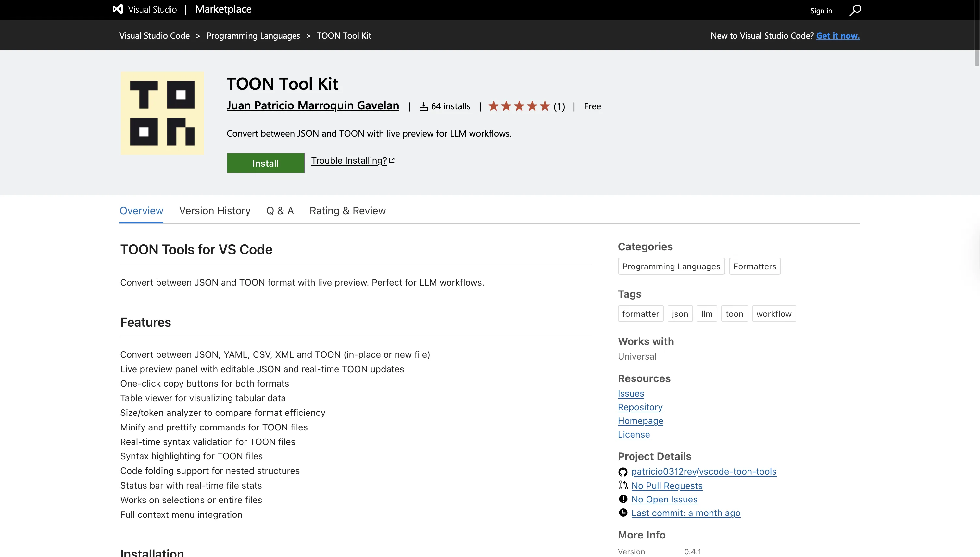Click the formatter tag

641,314
